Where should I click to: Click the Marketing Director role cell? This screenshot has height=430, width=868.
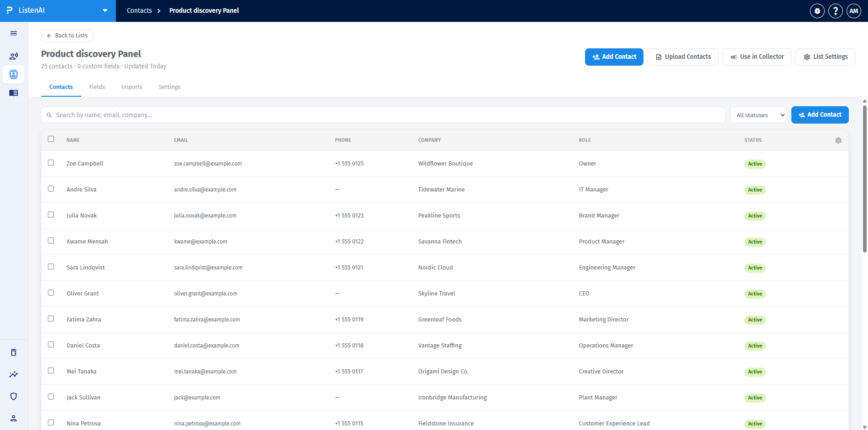point(604,320)
